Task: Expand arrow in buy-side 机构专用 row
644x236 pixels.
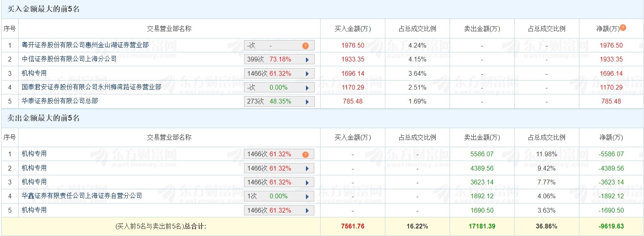Action: 307,74
